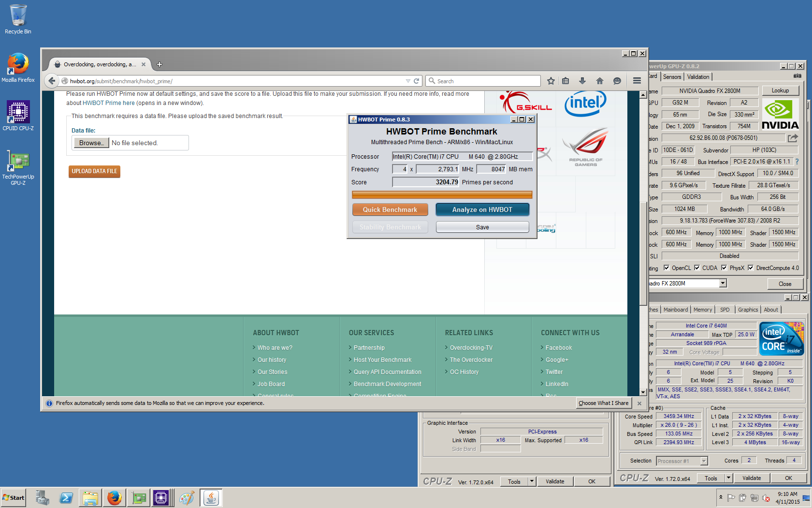
Task: Open Server Manager from the taskbar
Action: pos(43,497)
